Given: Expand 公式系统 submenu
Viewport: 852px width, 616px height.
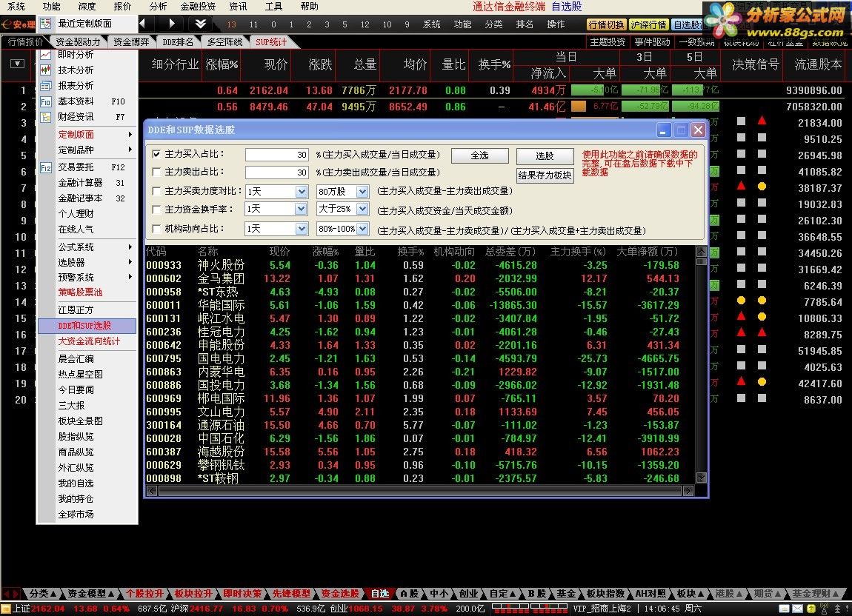Looking at the screenshot, I should (x=87, y=247).
